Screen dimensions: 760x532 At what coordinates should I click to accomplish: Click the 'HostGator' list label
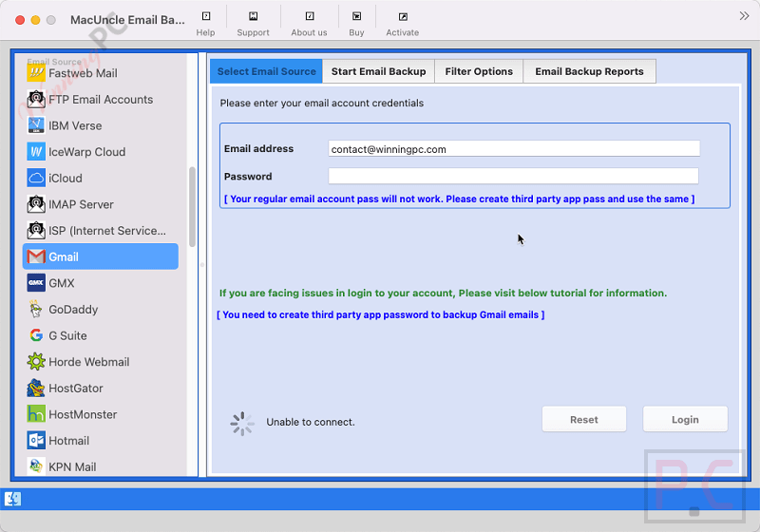coord(76,389)
